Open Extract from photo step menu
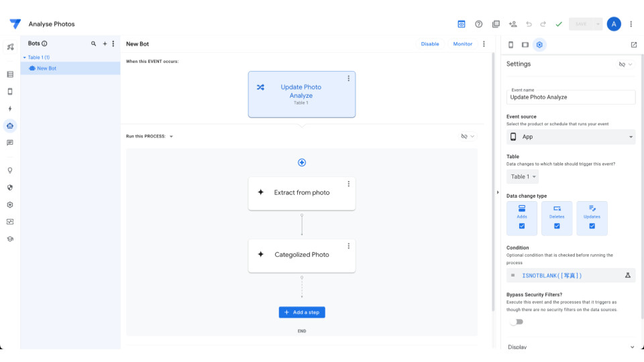 [348, 184]
